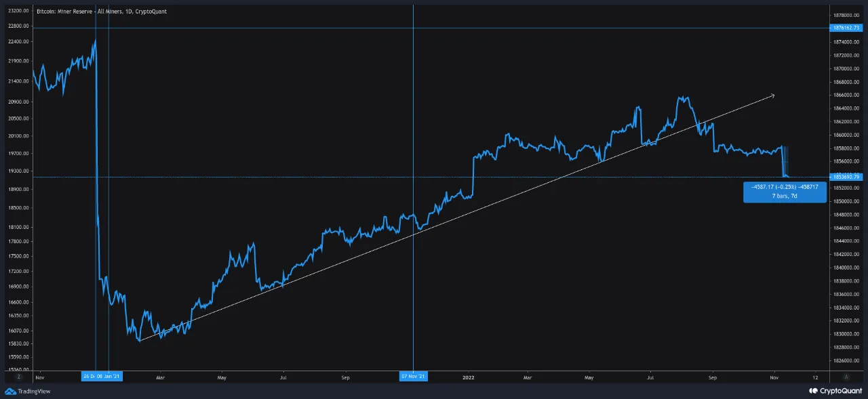868x399 pixels.
Task: Click the white trendline arrowhead
Action: point(772,95)
